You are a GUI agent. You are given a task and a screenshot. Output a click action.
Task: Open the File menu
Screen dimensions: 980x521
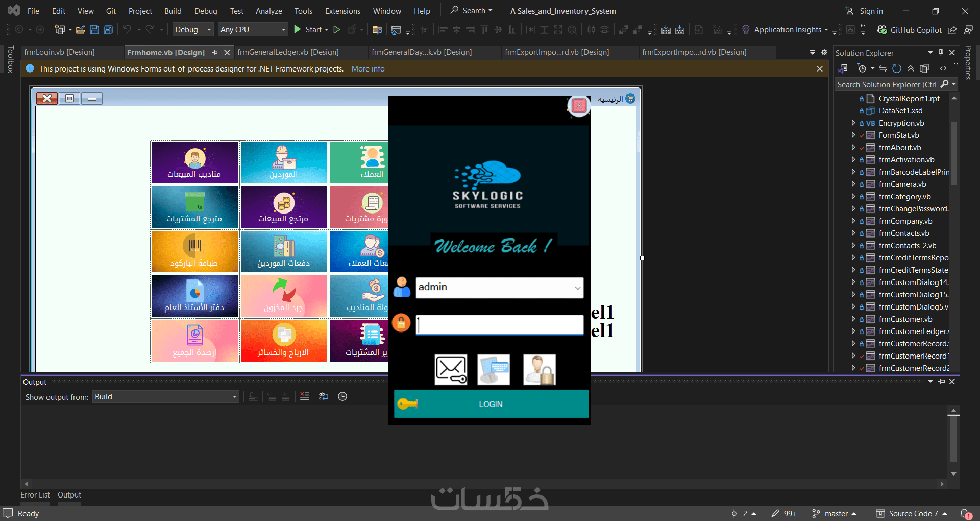[33, 11]
